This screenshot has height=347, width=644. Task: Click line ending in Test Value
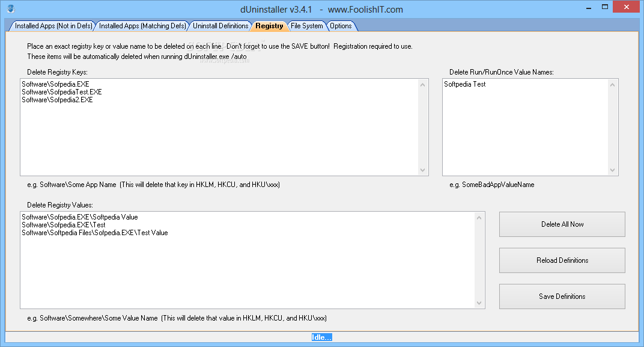click(95, 233)
